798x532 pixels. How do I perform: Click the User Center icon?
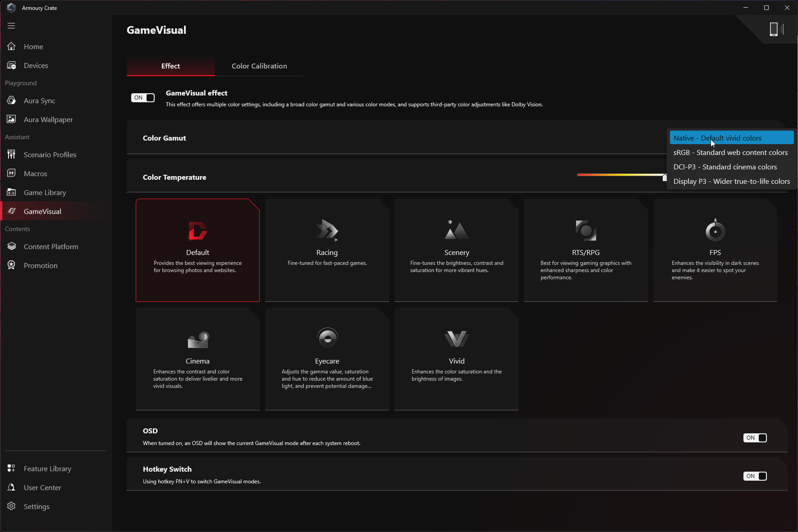(x=11, y=487)
